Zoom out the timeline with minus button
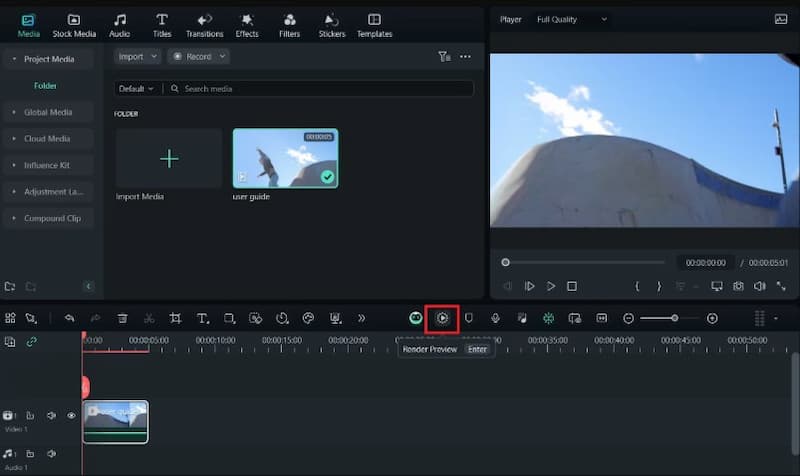The height and width of the screenshot is (476, 800). point(629,318)
